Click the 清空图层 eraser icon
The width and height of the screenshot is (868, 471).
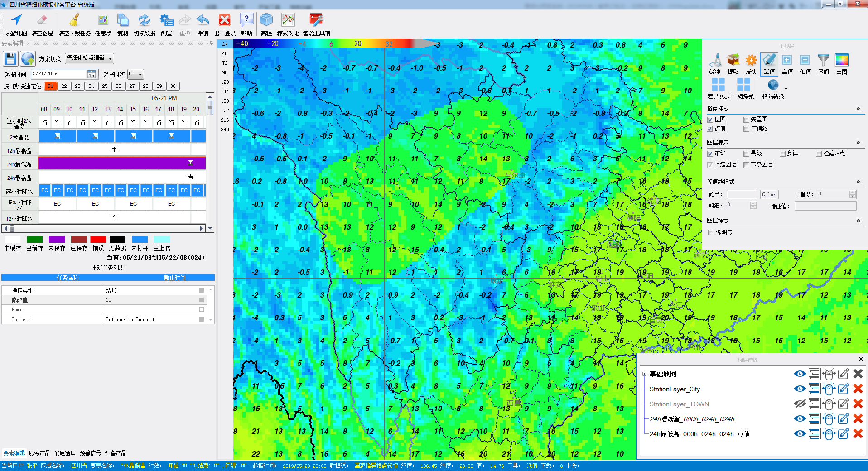pyautogui.click(x=42, y=20)
